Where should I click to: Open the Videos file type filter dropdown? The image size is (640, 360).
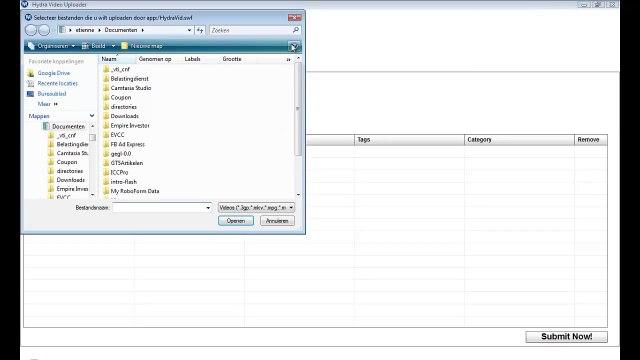point(256,208)
